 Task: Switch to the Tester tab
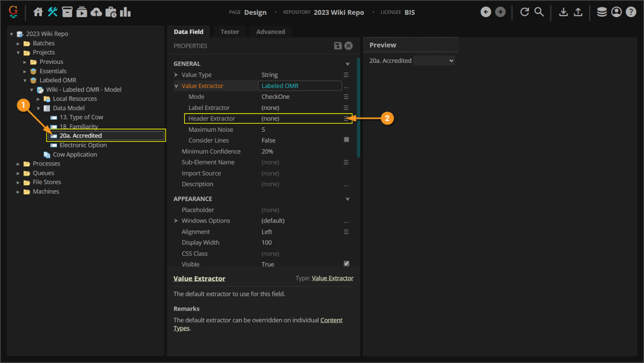click(229, 32)
